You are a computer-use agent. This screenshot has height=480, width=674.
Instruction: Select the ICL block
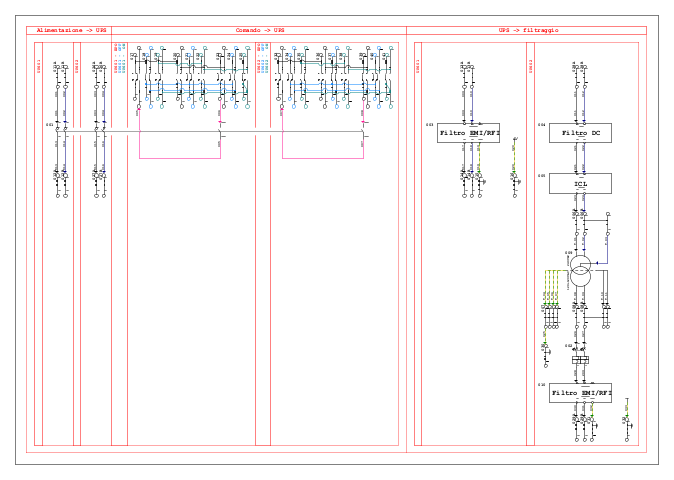point(580,184)
